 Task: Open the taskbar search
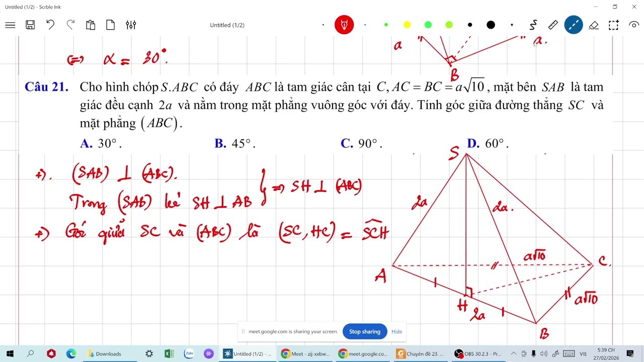point(31,354)
